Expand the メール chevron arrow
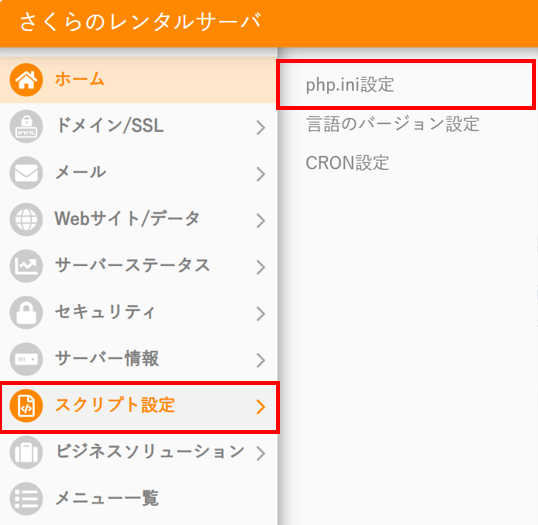 261,174
